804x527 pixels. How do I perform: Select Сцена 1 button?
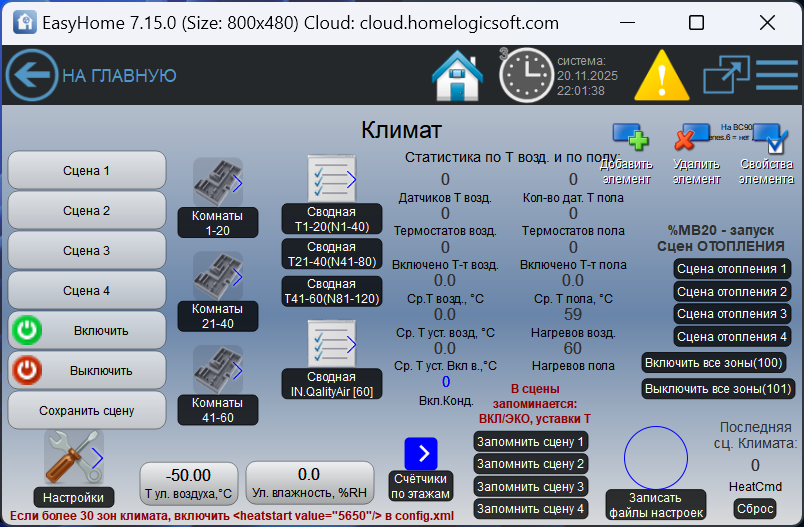(86, 171)
